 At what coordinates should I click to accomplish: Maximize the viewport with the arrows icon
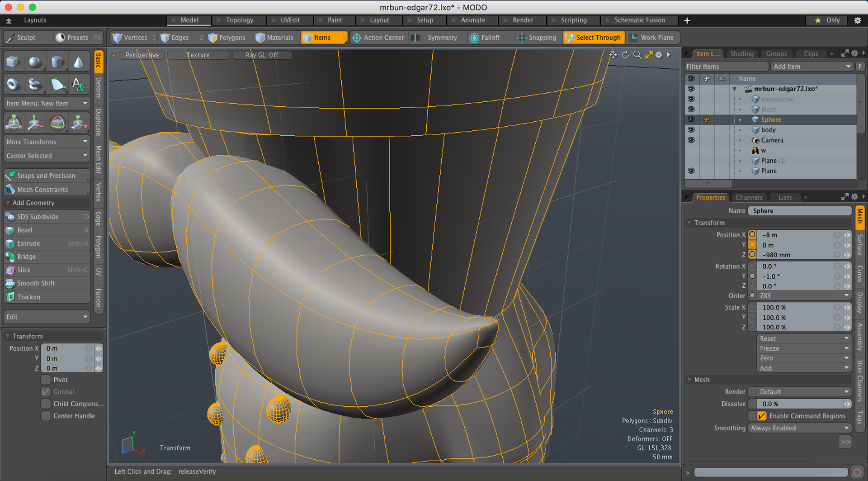click(x=649, y=55)
